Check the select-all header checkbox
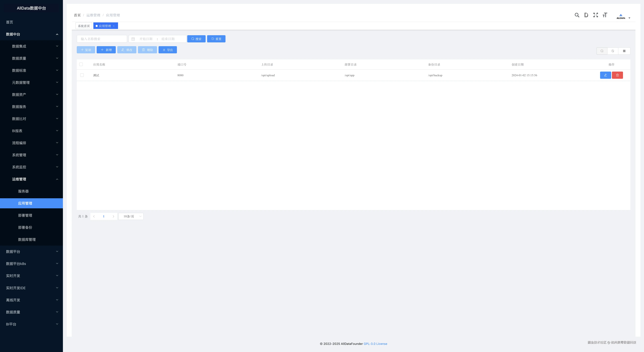Viewport: 644px width, 352px height. click(81, 65)
